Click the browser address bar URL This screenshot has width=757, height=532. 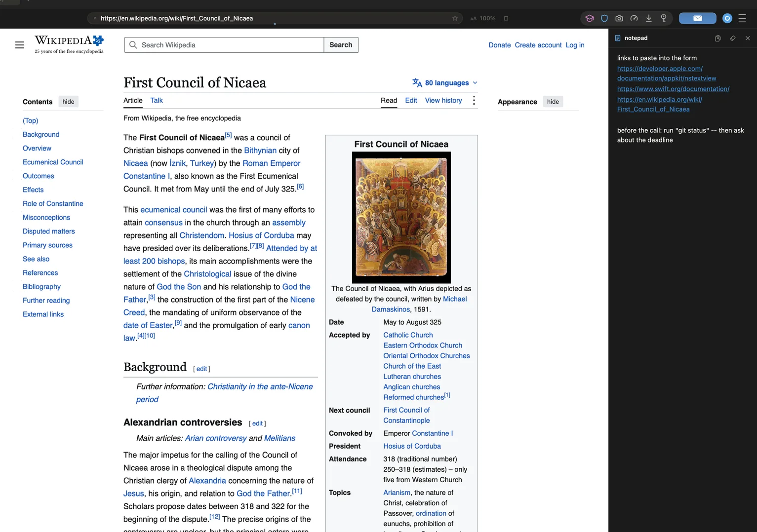pyautogui.click(x=176, y=18)
